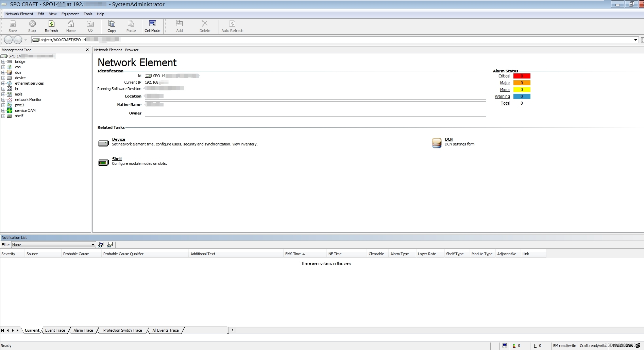Image resolution: width=644 pixels, height=350 pixels.
Task: Select the pwe3 tree item
Action: coord(19,105)
